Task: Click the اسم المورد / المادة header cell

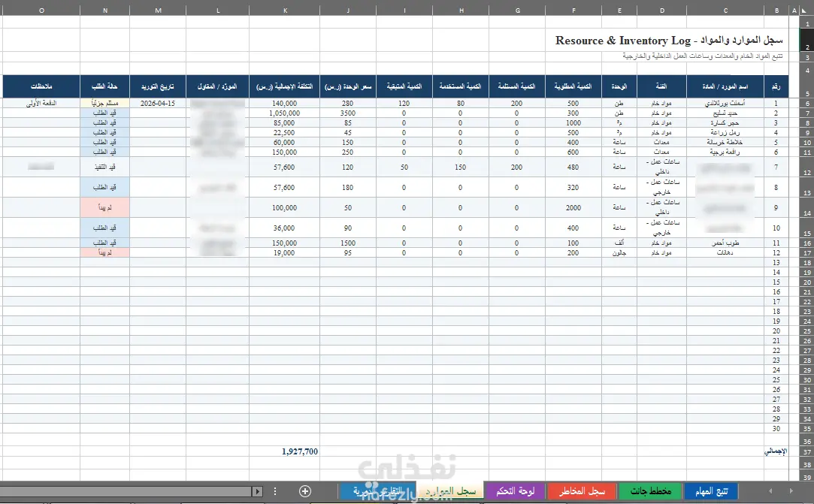Action: click(x=725, y=86)
